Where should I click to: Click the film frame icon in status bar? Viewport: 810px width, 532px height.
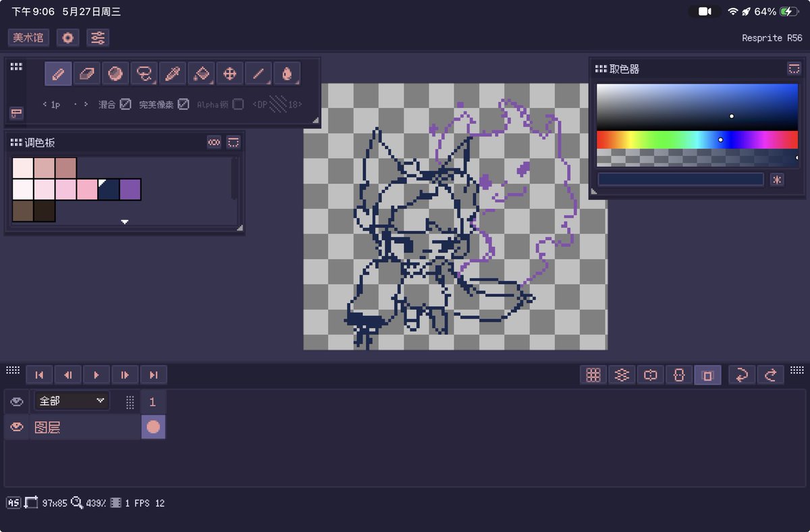tap(116, 503)
